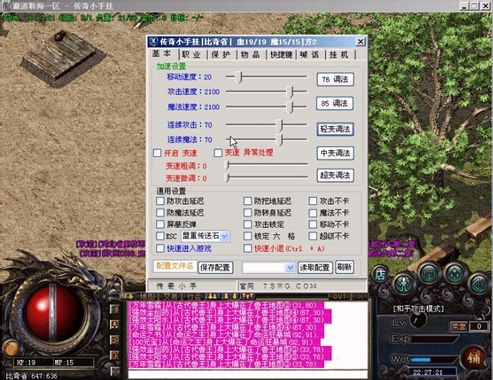Image resolution: width=493 pixels, height=380 pixels.
Task: Click the 连续魔法 slider track
Action: coord(266,139)
